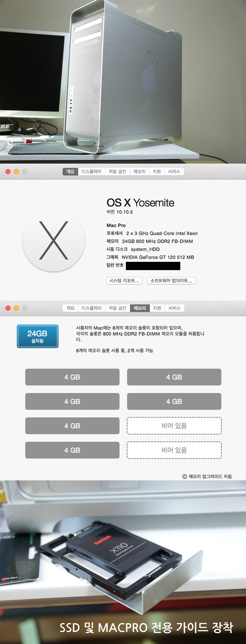
Task: Go to 서비스 tab in upper window
Action: pyautogui.click(x=174, y=172)
